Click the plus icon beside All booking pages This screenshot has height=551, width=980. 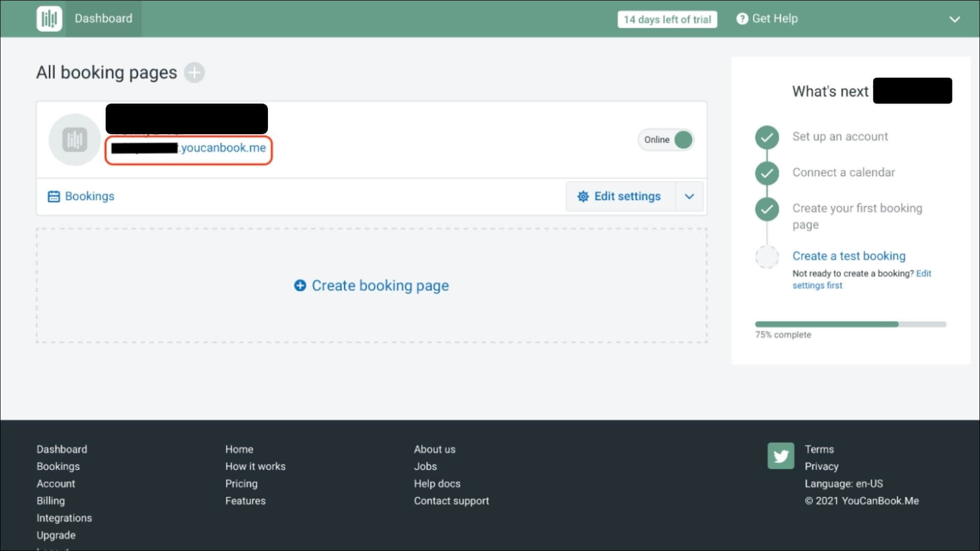[194, 72]
